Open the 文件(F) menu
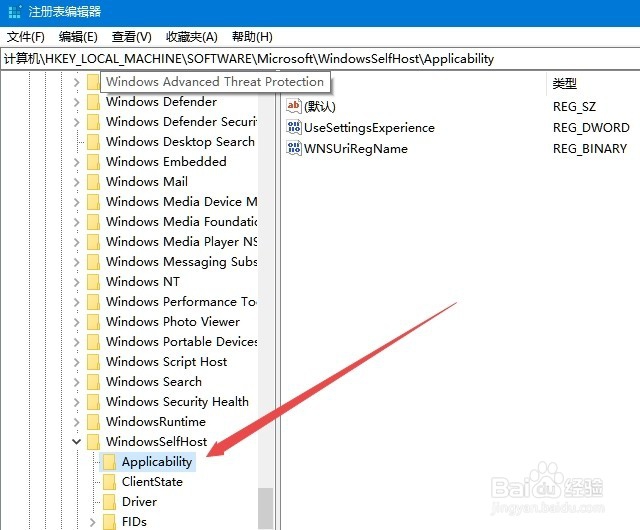 (x=26, y=37)
